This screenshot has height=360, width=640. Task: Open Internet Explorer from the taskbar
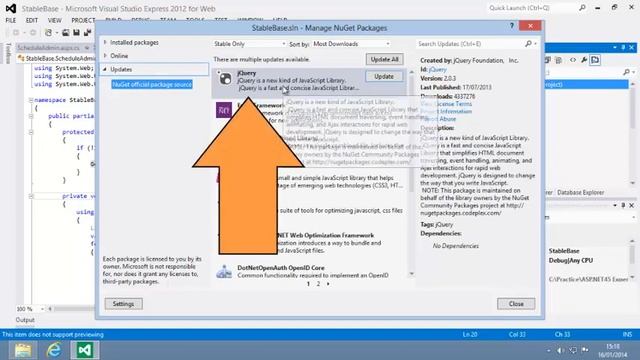coord(54,350)
